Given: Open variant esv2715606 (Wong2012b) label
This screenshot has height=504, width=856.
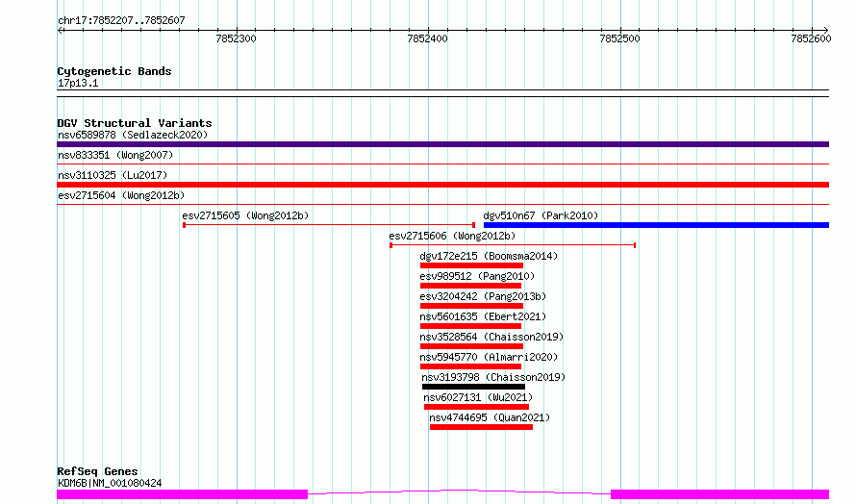Looking at the screenshot, I should [452, 236].
